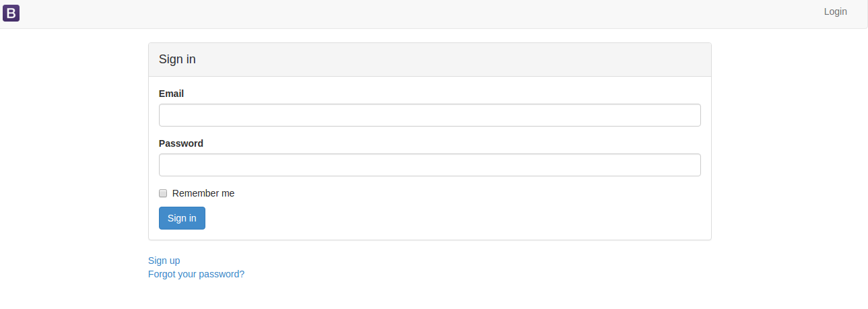Place cursor in the box under Email
868x309 pixels.
[x=430, y=115]
